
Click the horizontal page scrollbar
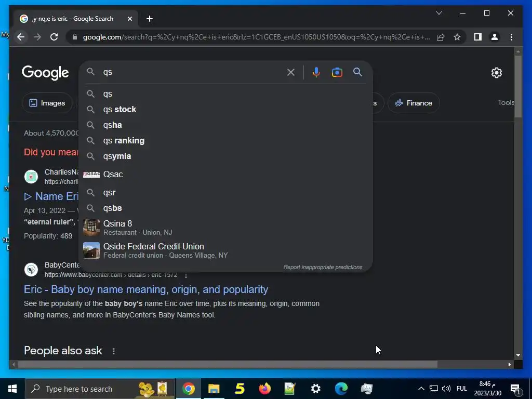tap(228, 365)
